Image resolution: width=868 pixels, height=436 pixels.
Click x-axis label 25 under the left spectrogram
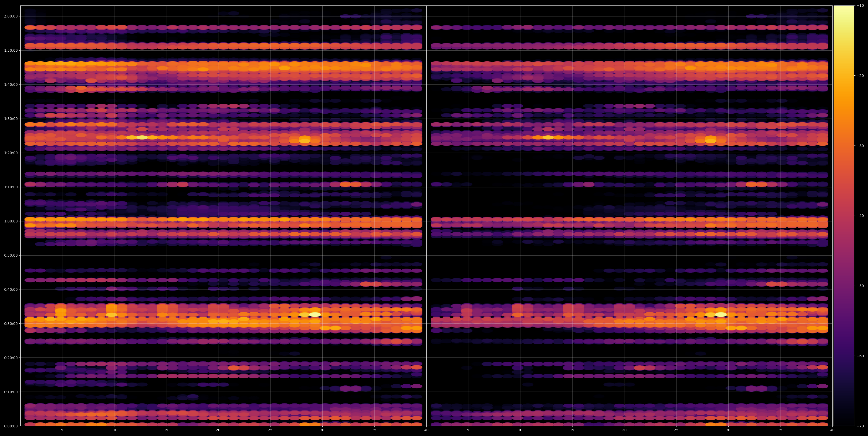[270, 430]
